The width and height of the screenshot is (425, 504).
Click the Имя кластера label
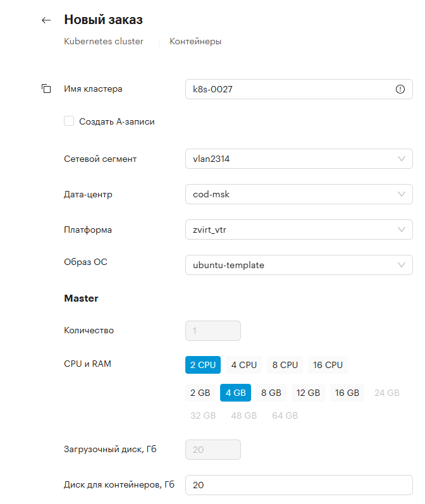click(x=93, y=89)
